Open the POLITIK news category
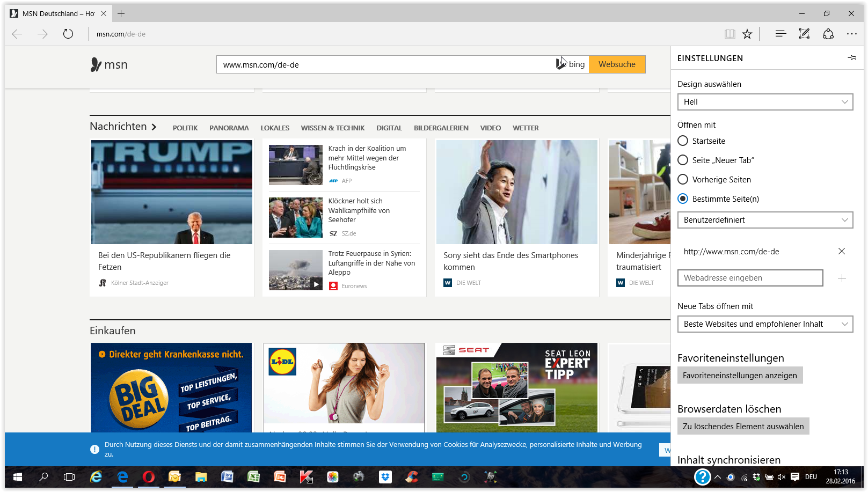This screenshot has width=868, height=492. tap(185, 128)
